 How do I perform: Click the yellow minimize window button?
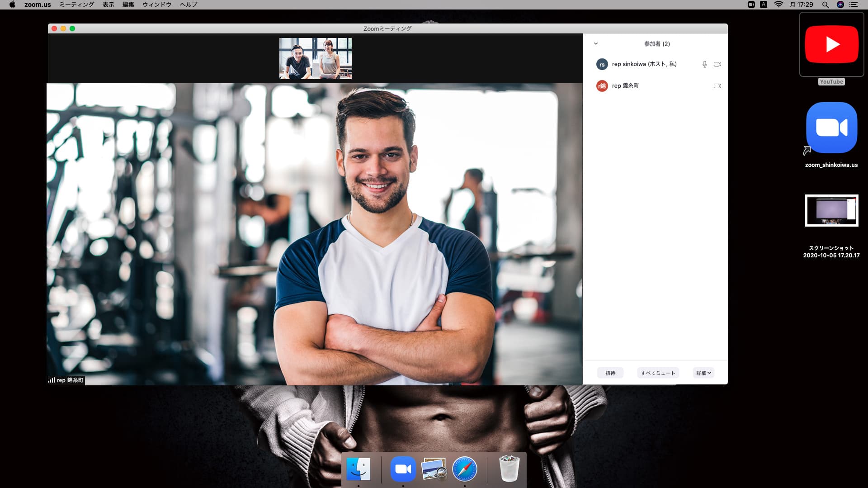click(x=63, y=28)
